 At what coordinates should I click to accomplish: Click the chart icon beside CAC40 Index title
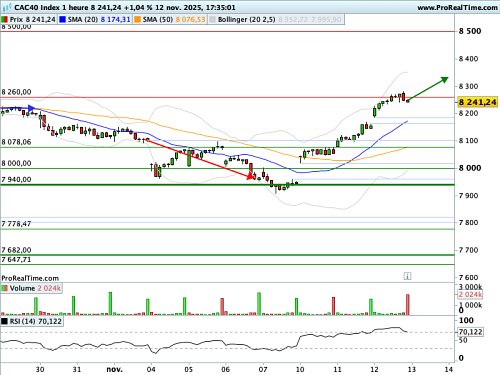tap(7, 7)
